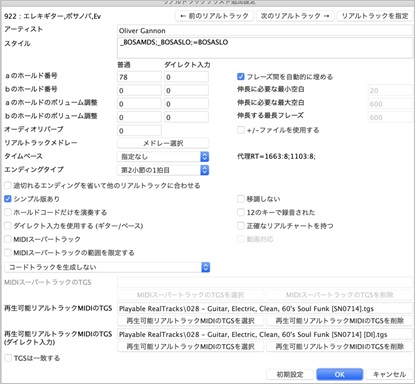Click the アーティスト field Oliver Gannon
This screenshot has height=384, width=415.
(x=265, y=31)
